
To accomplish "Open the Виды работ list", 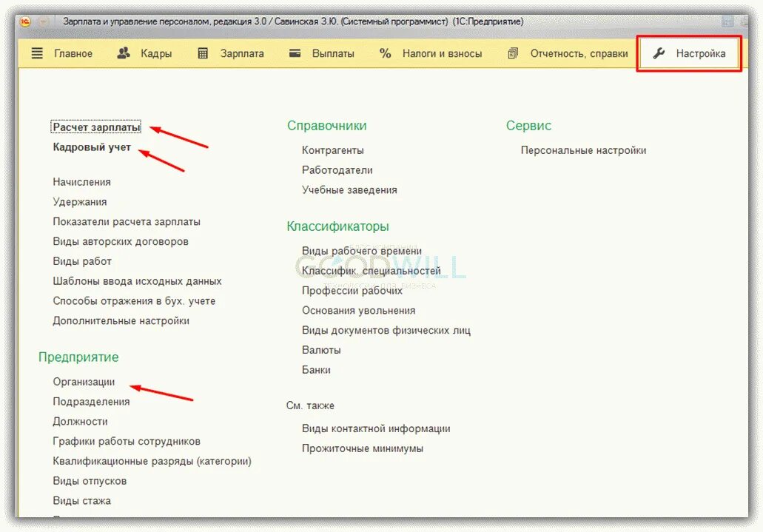I will click(82, 261).
